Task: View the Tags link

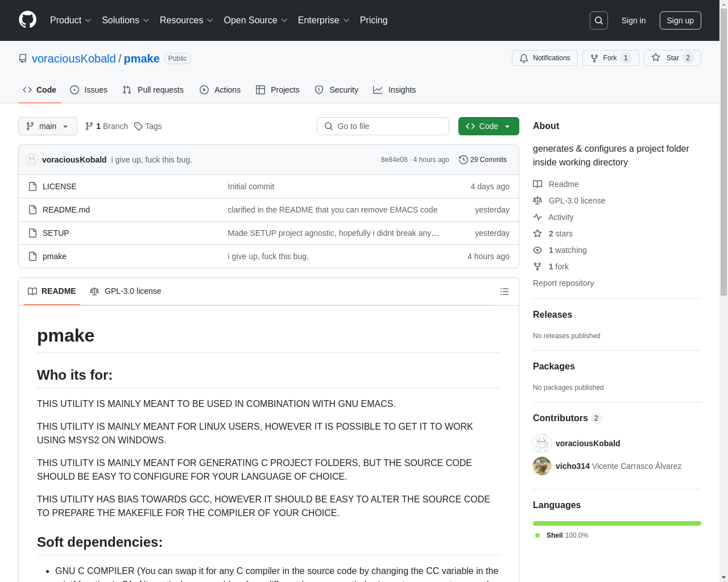Action: tap(148, 126)
